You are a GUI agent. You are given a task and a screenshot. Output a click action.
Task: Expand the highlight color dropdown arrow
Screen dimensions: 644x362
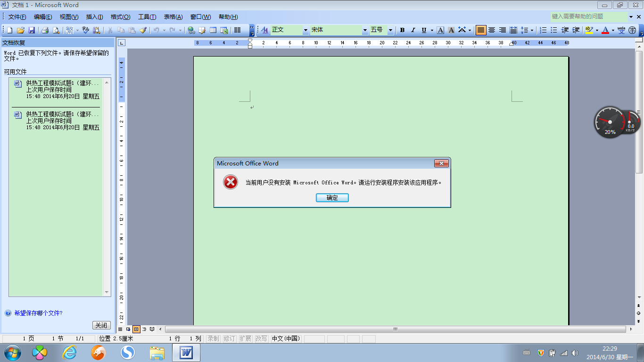click(597, 30)
